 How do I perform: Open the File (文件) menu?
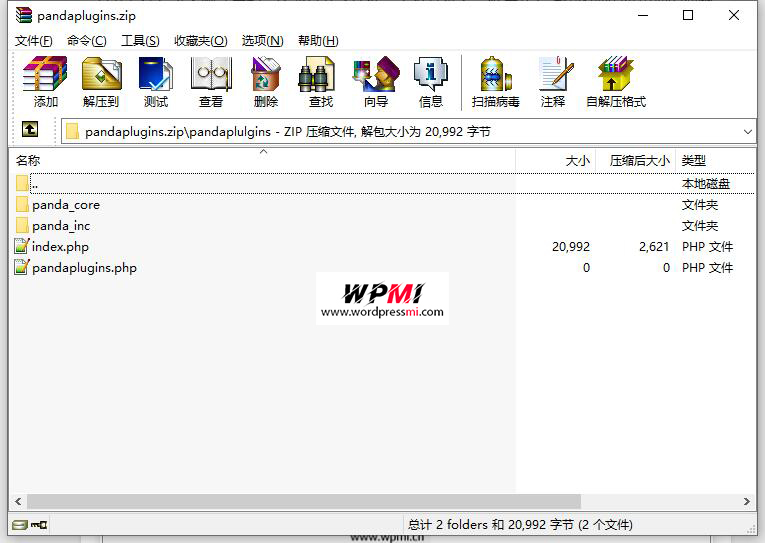(x=34, y=41)
